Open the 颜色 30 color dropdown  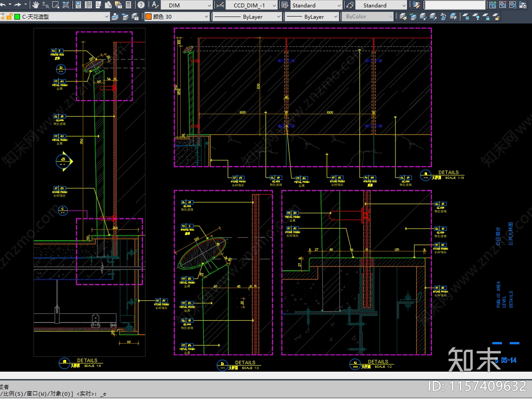(206, 17)
